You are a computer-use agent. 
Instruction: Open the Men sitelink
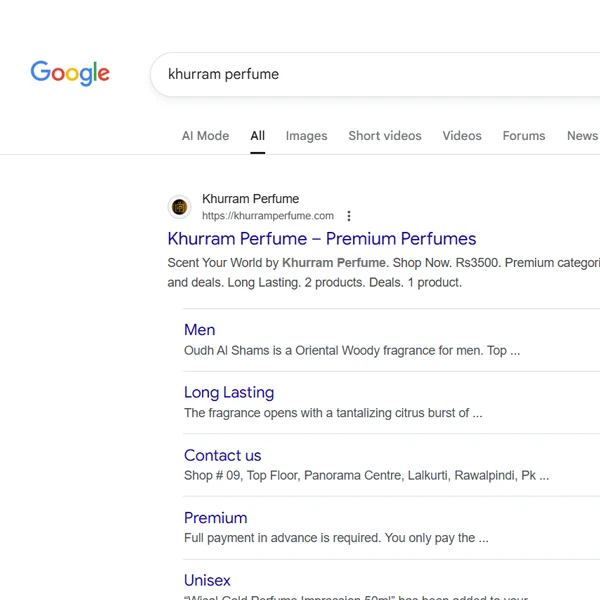199,330
